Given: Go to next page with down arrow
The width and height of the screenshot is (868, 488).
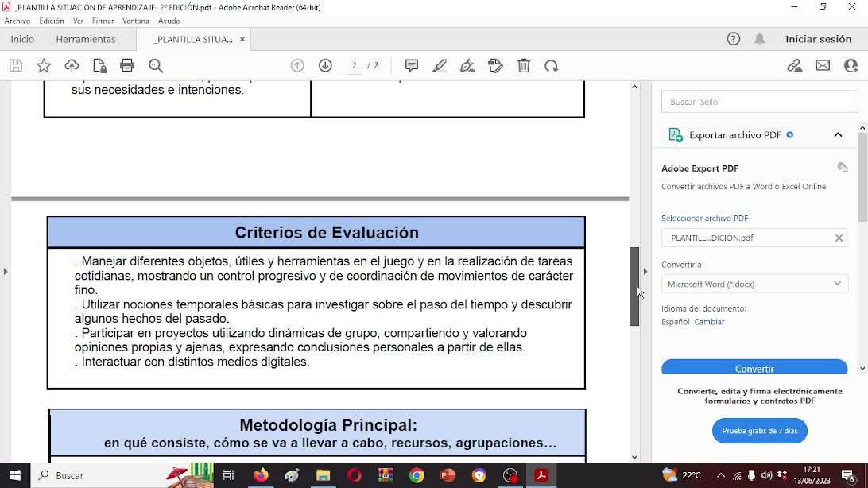Looking at the screenshot, I should tap(325, 66).
